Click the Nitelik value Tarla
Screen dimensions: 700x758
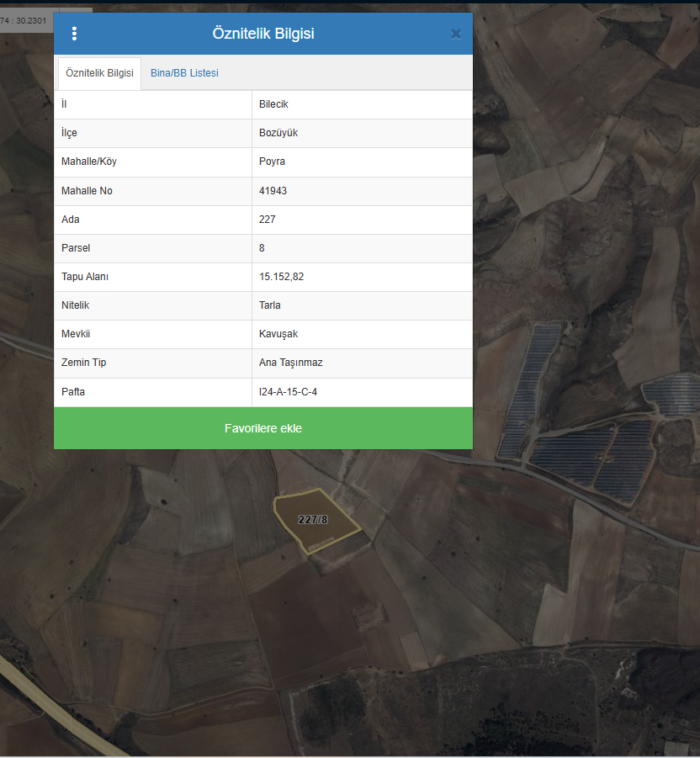point(270,305)
